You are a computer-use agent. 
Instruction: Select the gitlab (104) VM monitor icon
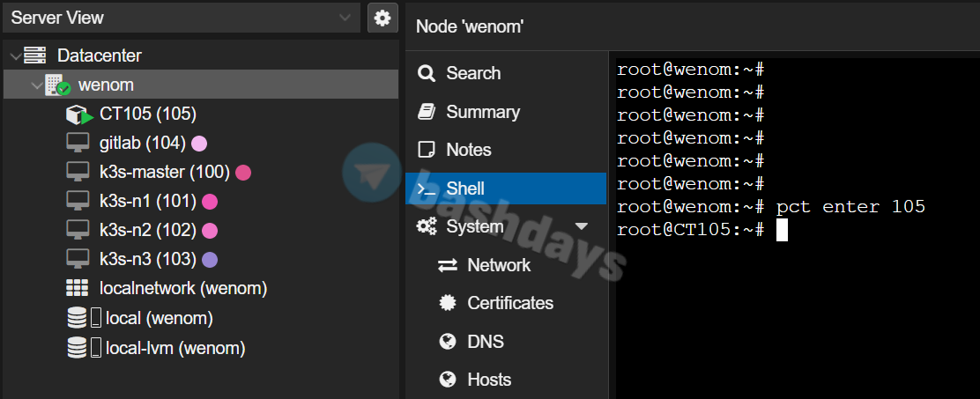coord(78,144)
